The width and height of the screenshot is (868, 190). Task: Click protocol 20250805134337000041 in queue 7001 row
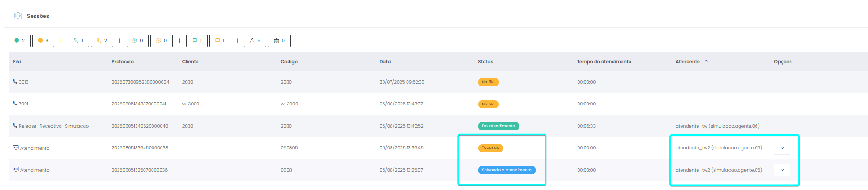coord(139,104)
